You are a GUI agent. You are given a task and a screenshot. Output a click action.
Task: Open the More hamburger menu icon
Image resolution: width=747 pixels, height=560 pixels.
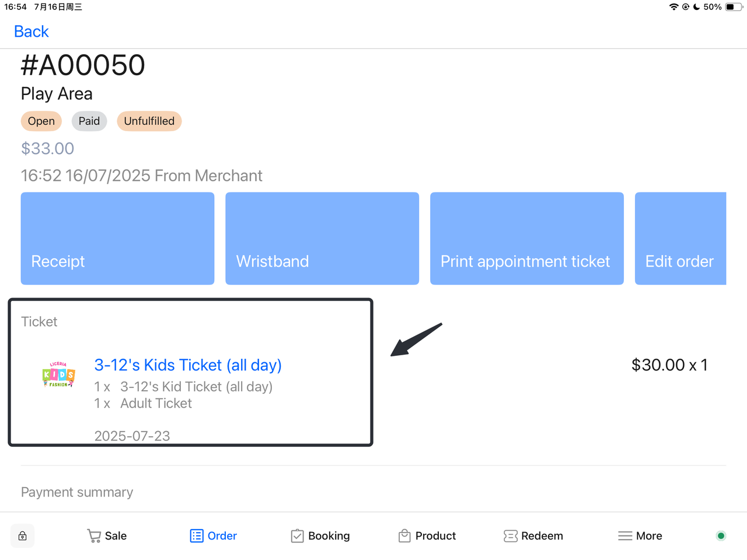[x=625, y=536]
